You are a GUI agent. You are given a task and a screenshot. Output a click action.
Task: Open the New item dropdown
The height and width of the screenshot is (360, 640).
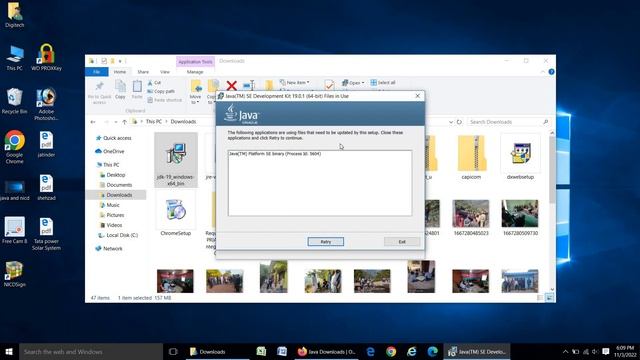click(295, 82)
